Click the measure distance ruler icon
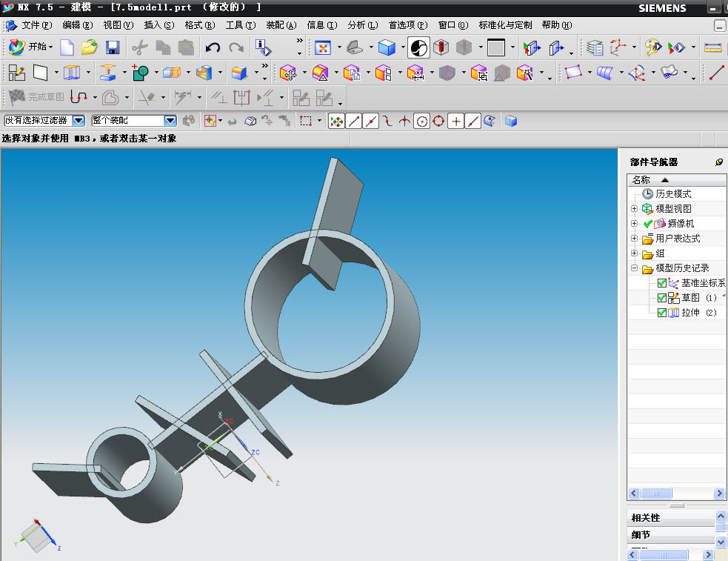The width and height of the screenshot is (728, 561). point(712,47)
